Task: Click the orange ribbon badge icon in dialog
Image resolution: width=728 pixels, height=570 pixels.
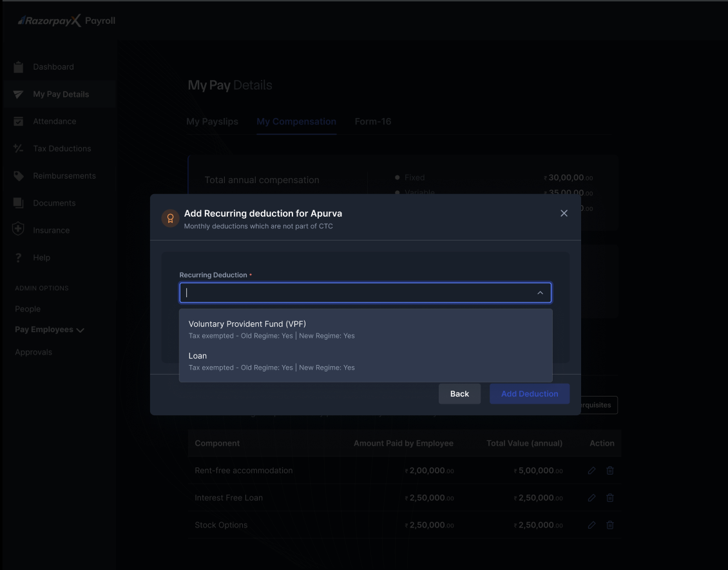Action: coord(170,218)
